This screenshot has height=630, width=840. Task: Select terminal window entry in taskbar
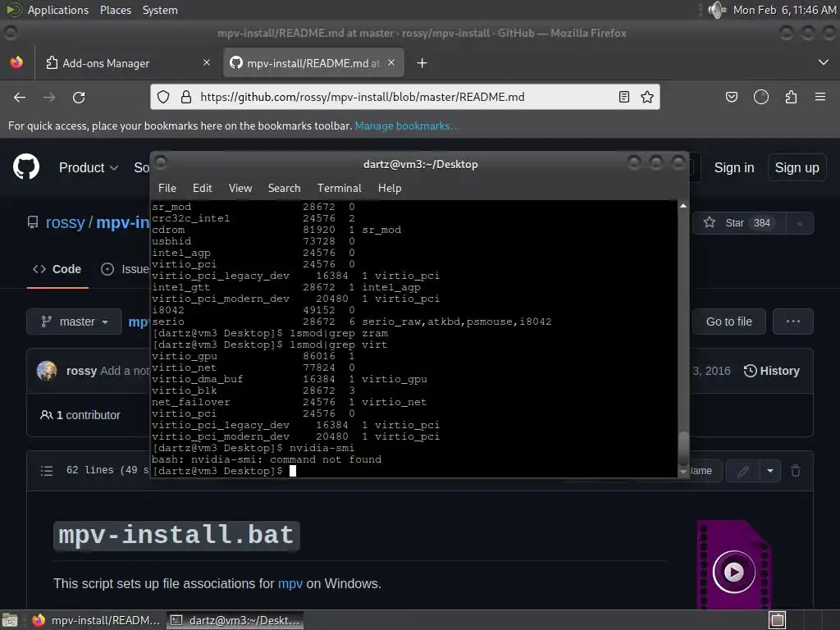pos(235,620)
